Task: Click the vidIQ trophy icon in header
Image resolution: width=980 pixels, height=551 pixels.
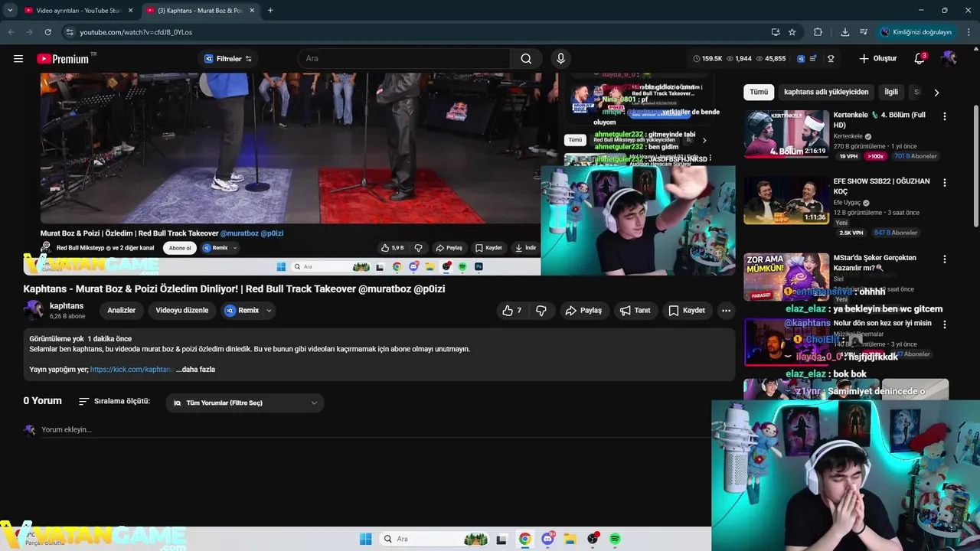Action: 831,59
